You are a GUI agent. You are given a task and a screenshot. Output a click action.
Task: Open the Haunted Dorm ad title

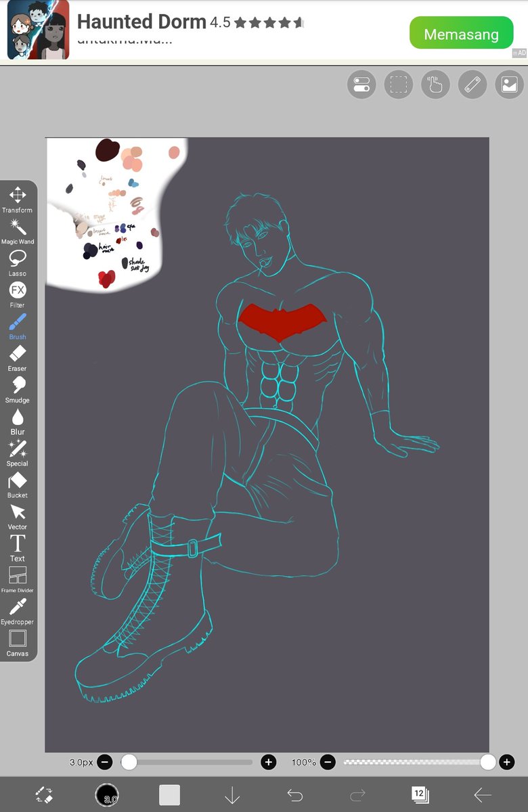click(x=141, y=22)
